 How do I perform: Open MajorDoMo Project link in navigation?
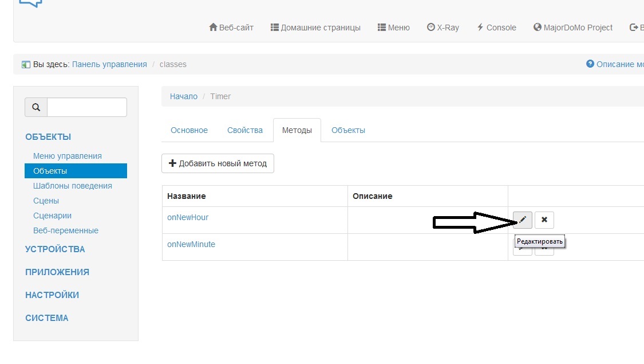[573, 28]
